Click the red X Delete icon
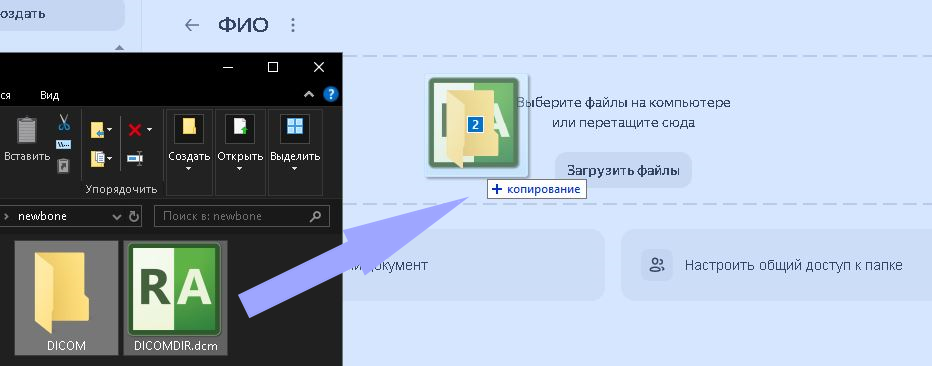 coord(135,130)
